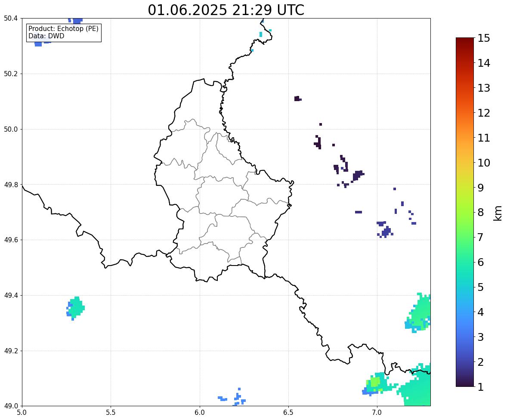Viewport: 507px width, 420px height.
Task: Click the colorbar tick label 13
Action: coord(484,88)
